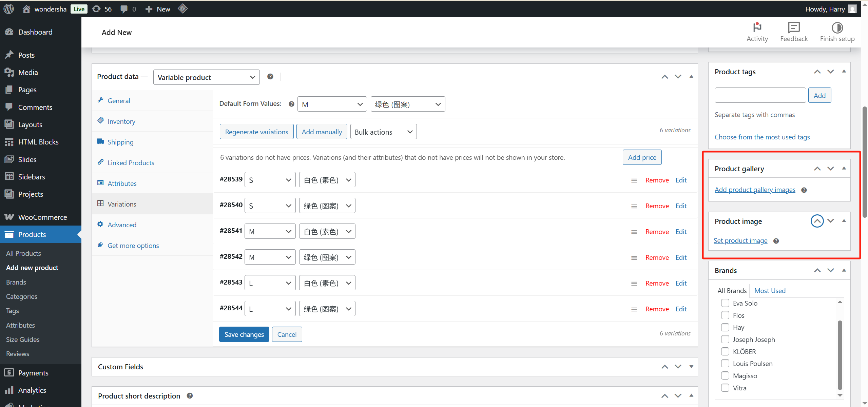Click the Feedback icon in header
Screen dimensions: 868x407
pyautogui.click(x=793, y=27)
